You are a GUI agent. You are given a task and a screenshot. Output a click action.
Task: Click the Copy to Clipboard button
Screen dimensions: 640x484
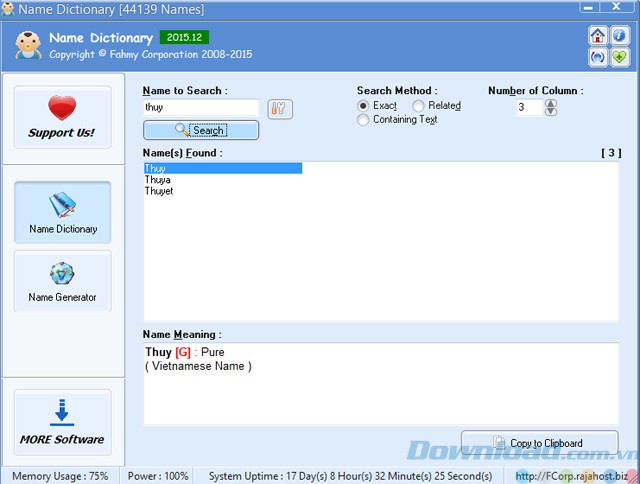[x=537, y=443]
